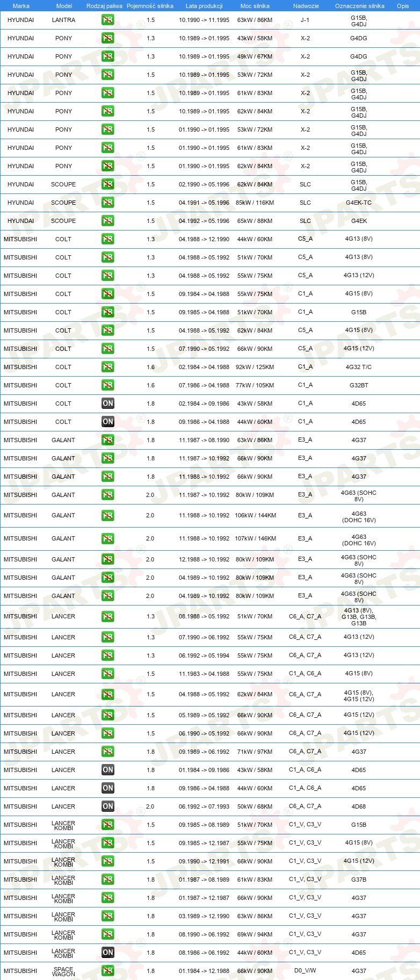Click diesel ON icon for Lancer 4D68
Image resolution: width=420 pixels, height=980 pixels.
[107, 806]
